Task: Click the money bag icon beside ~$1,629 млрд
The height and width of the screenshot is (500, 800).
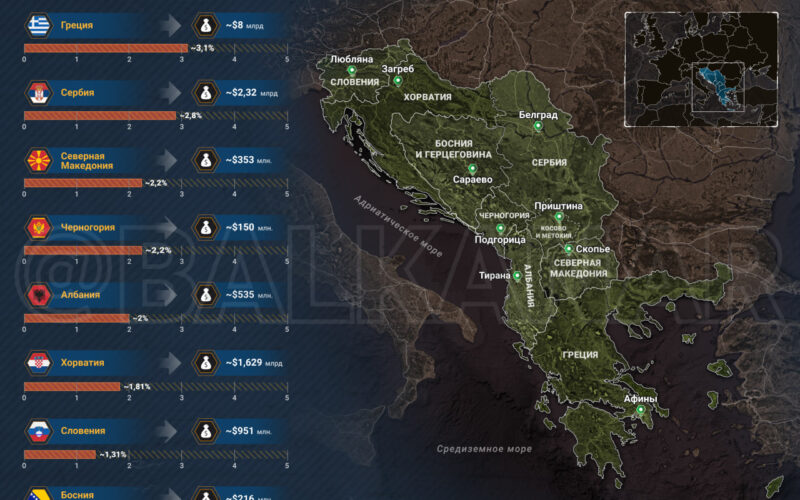Action: point(206,363)
